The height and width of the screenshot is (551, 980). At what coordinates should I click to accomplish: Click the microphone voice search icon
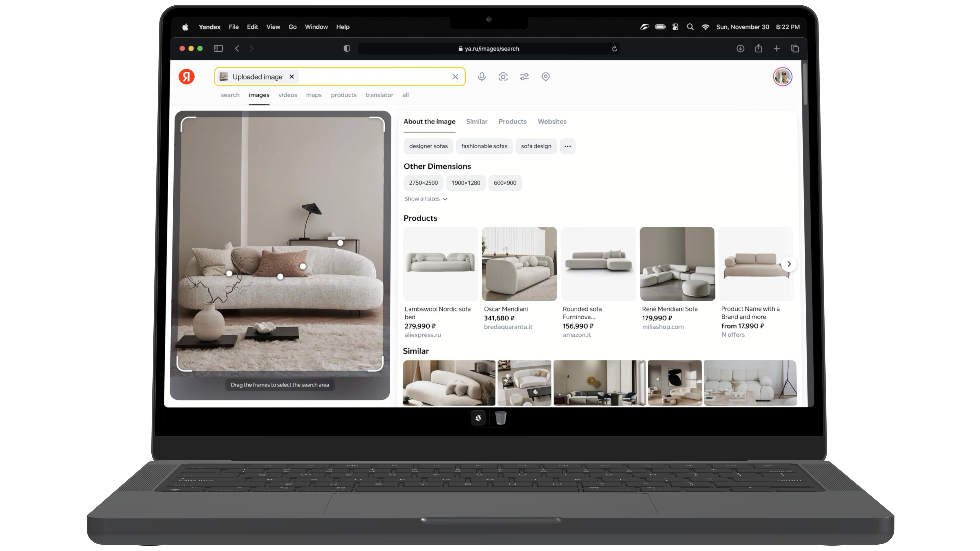click(482, 77)
